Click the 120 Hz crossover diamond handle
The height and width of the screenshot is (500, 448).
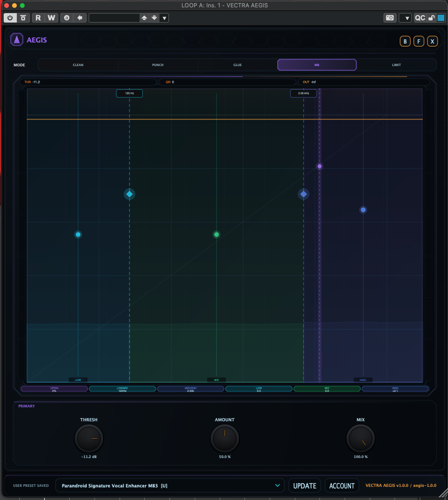pos(130,194)
